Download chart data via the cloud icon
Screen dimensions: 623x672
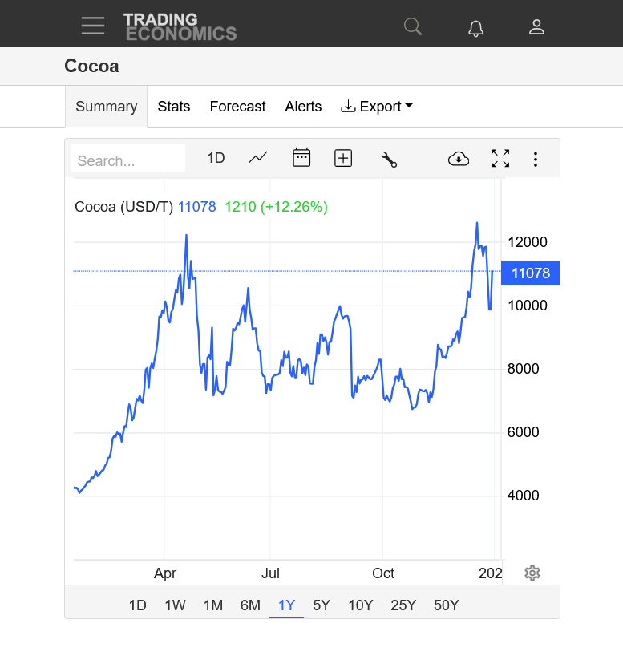tap(459, 159)
